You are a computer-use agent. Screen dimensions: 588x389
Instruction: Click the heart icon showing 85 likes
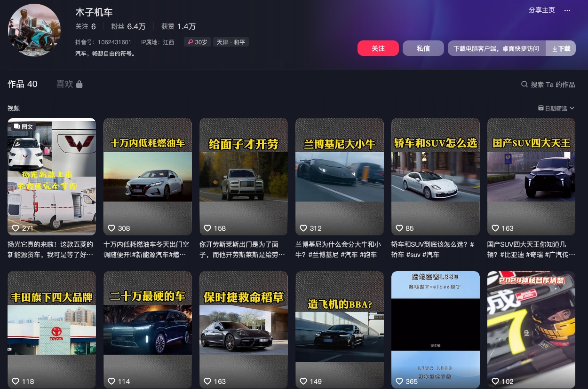(x=399, y=228)
